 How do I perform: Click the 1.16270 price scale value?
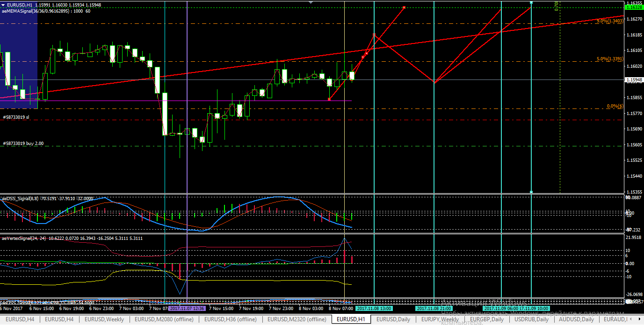click(x=635, y=19)
